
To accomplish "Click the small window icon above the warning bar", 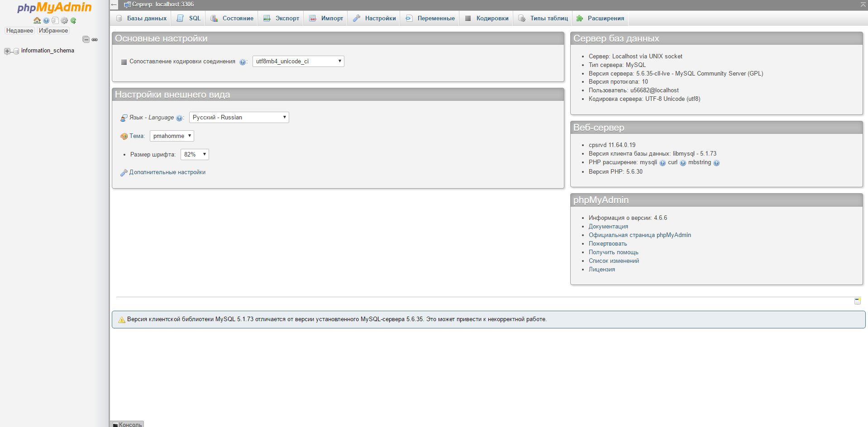I will tap(858, 301).
